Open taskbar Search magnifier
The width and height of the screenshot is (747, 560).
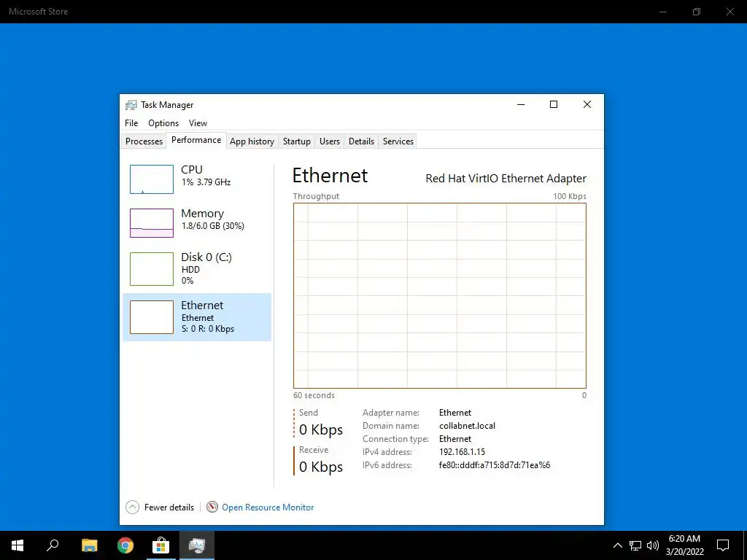(53, 545)
